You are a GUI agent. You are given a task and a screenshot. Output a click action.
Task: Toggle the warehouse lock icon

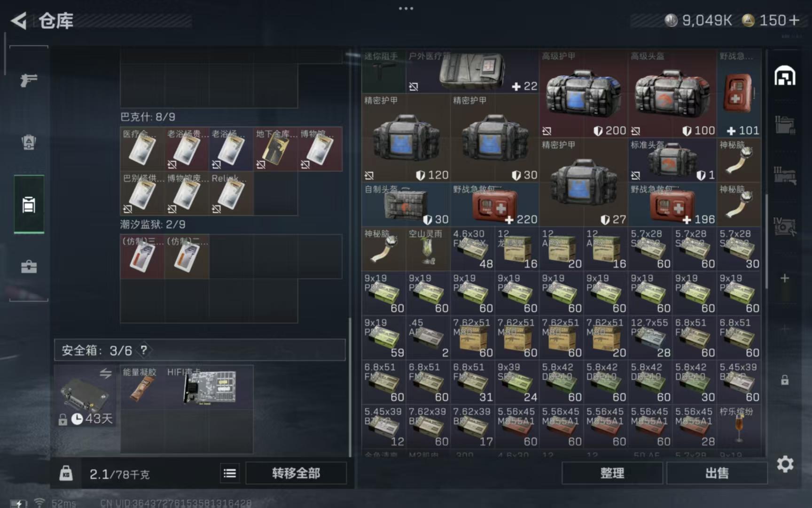(x=785, y=380)
